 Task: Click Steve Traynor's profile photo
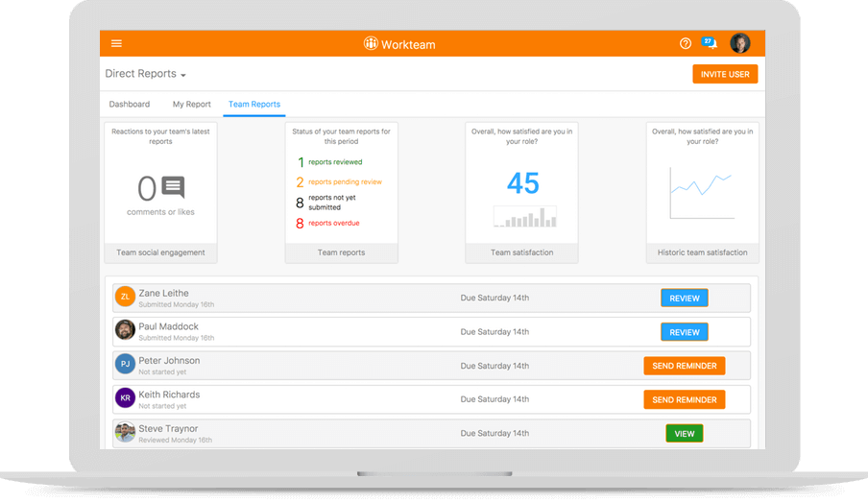[125, 432]
